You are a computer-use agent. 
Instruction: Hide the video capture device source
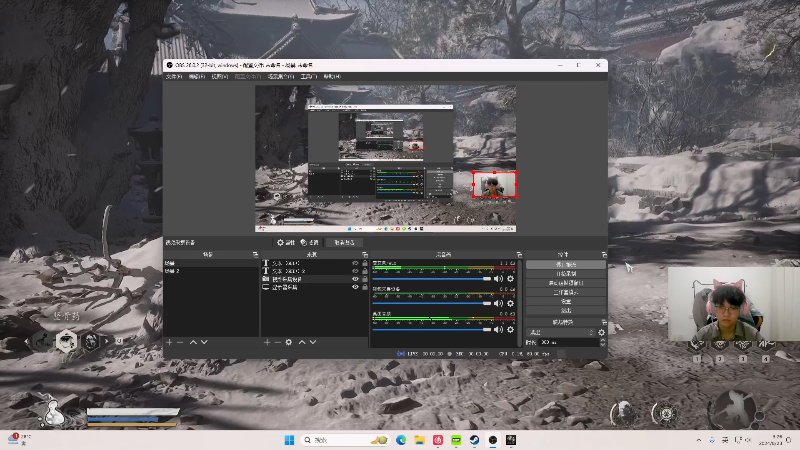(x=356, y=279)
